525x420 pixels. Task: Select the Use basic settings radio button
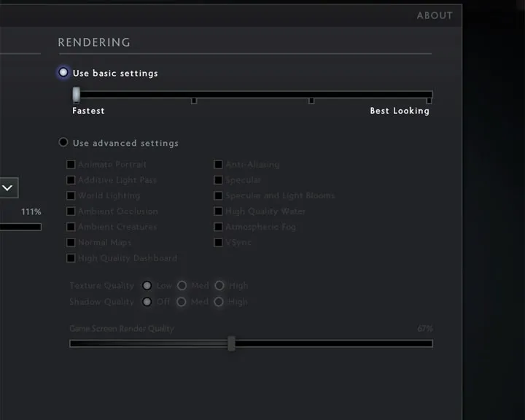point(63,72)
